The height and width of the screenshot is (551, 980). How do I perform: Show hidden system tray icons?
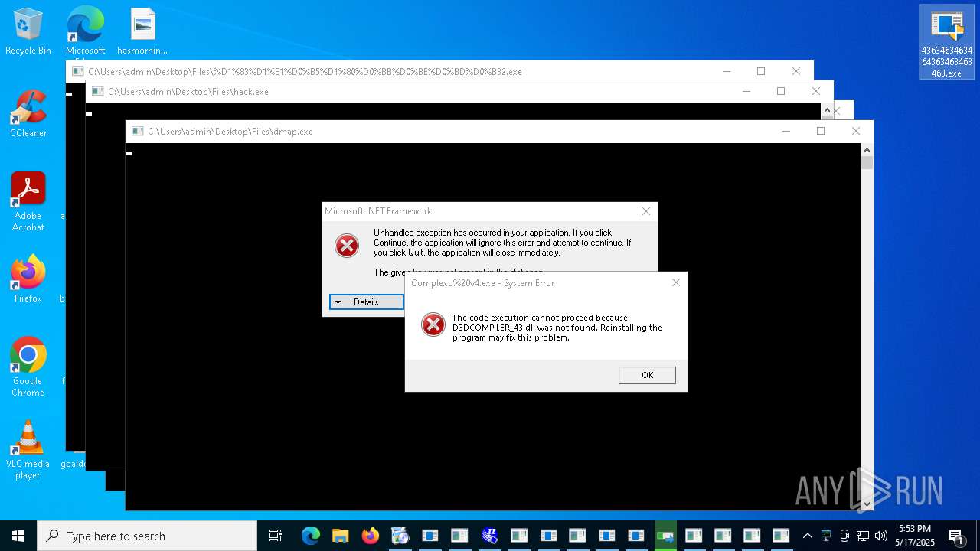[x=807, y=536]
